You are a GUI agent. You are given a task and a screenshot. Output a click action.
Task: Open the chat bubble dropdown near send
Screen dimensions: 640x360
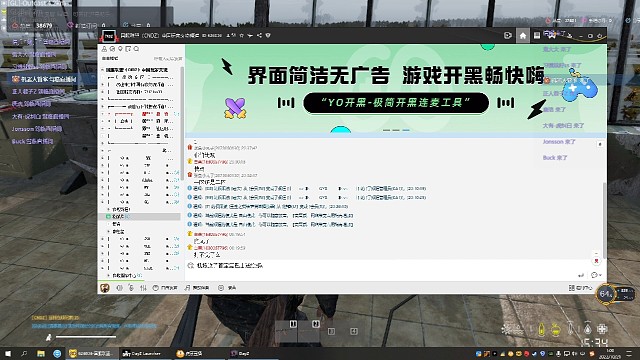(596, 275)
